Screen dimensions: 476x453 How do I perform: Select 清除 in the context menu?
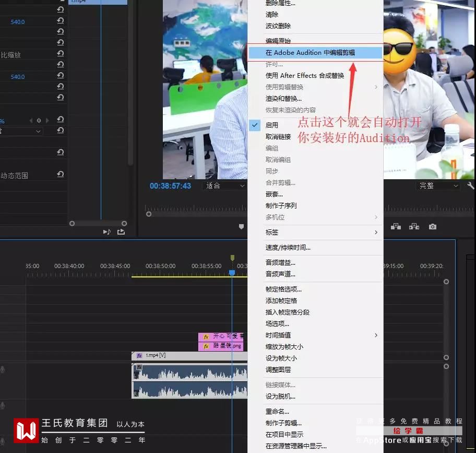tap(272, 14)
